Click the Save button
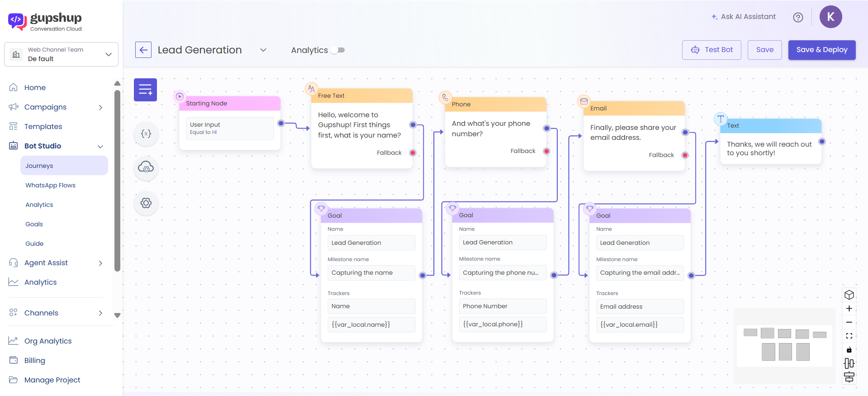868x396 pixels. coord(764,50)
